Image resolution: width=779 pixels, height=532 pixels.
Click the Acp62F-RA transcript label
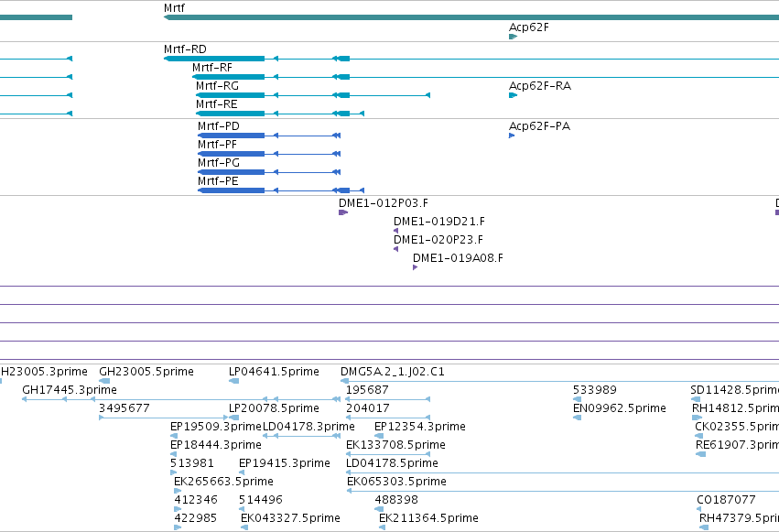pos(540,86)
